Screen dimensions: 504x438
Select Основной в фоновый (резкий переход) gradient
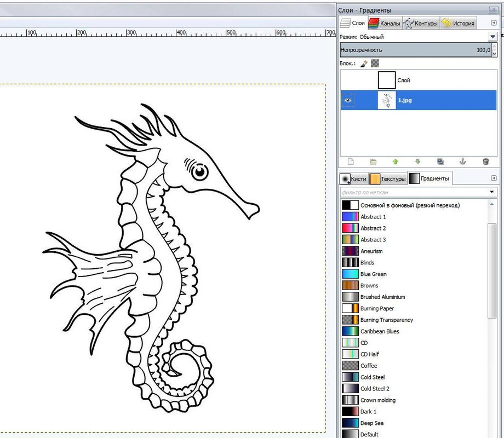[x=415, y=205]
